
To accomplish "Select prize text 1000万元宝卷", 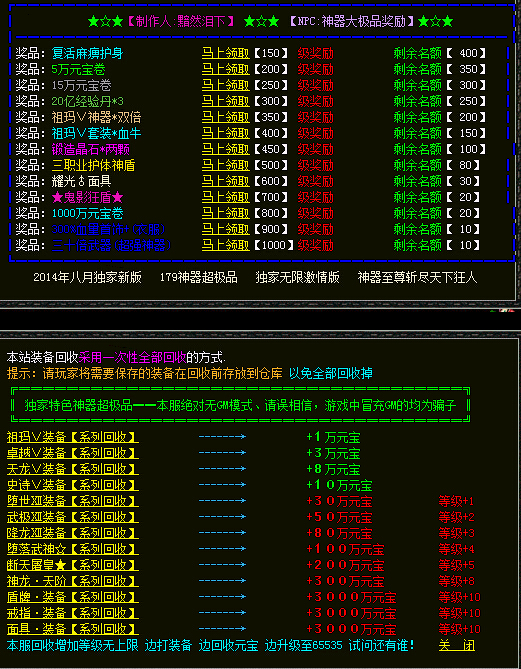I will click(87, 214).
